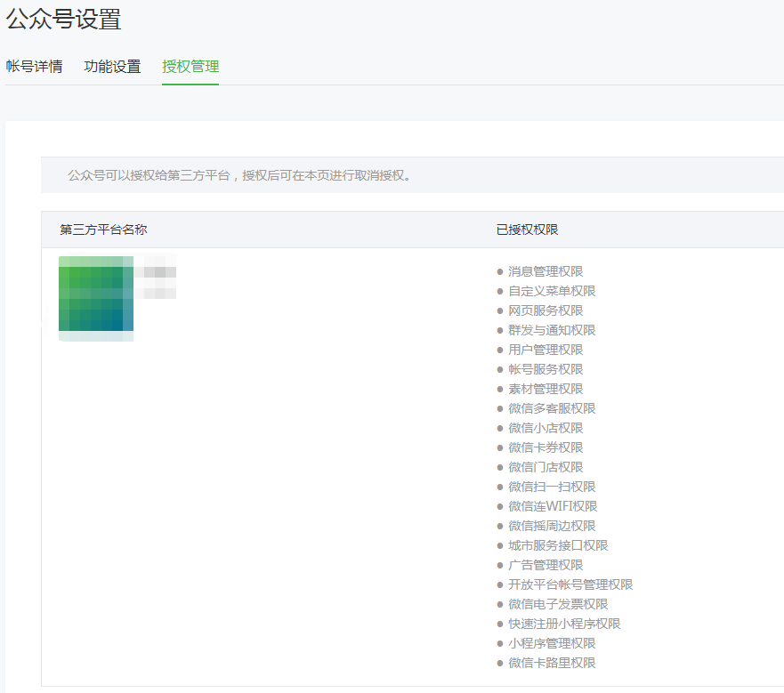Screen dimensions: 784x693
Task: Select the 素材管理权限 list item
Action: click(546, 389)
